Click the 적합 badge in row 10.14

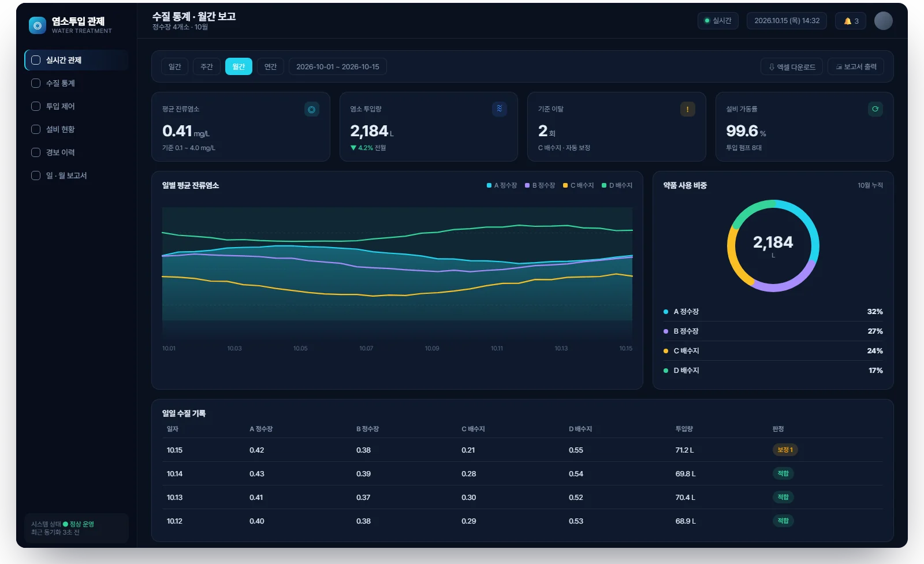[783, 473]
